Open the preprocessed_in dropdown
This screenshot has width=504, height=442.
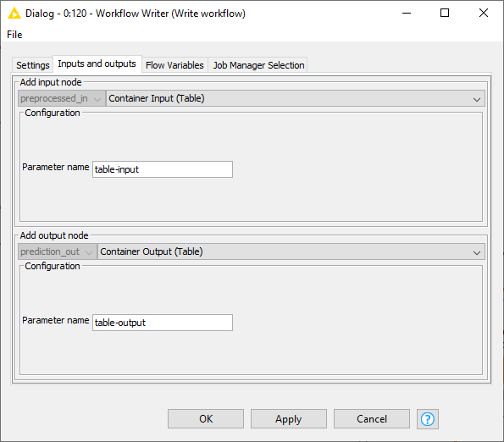tap(62, 98)
